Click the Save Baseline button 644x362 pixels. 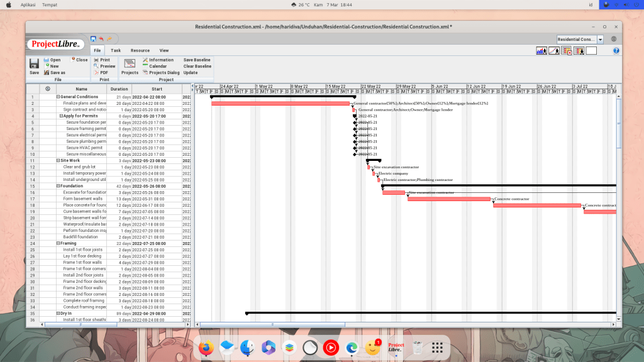[197, 60]
